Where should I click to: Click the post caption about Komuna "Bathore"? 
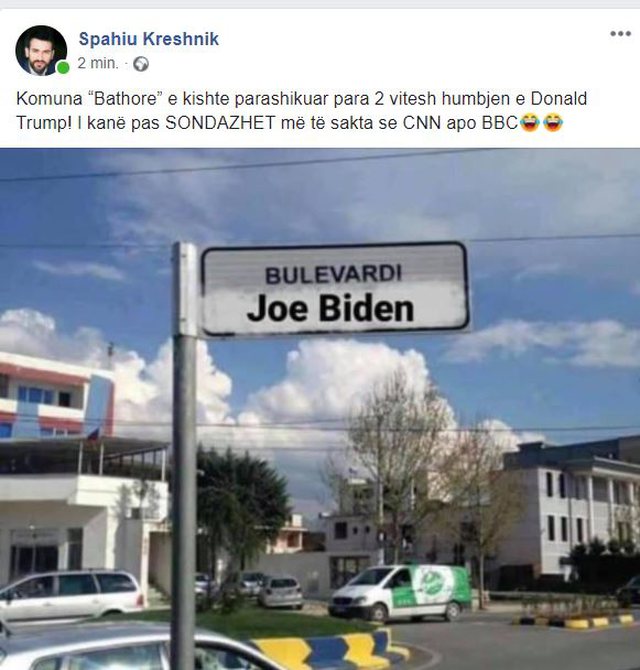tap(301, 111)
